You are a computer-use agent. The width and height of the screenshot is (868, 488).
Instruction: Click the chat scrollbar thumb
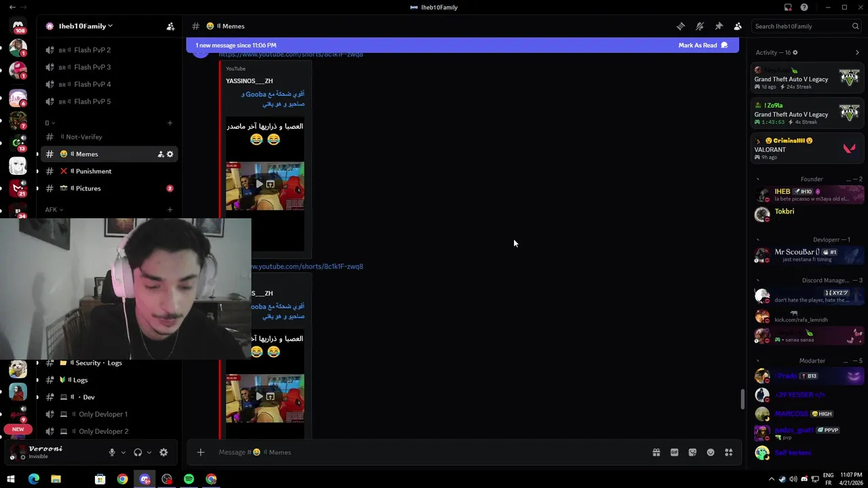(743, 399)
